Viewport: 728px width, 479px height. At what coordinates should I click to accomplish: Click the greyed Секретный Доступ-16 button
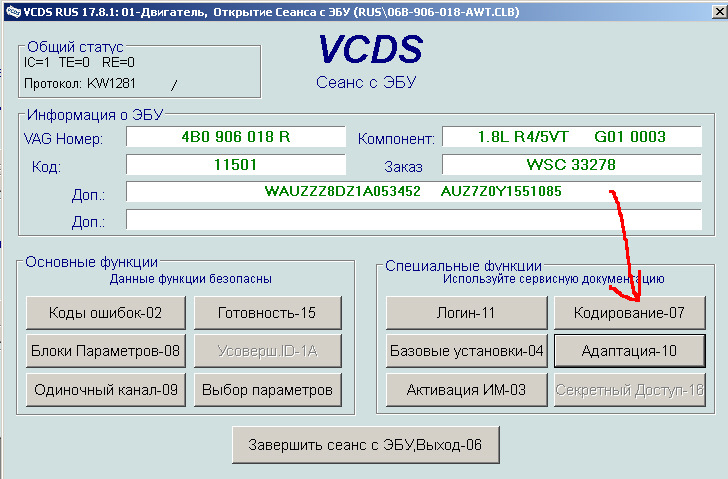pyautogui.click(x=630, y=390)
